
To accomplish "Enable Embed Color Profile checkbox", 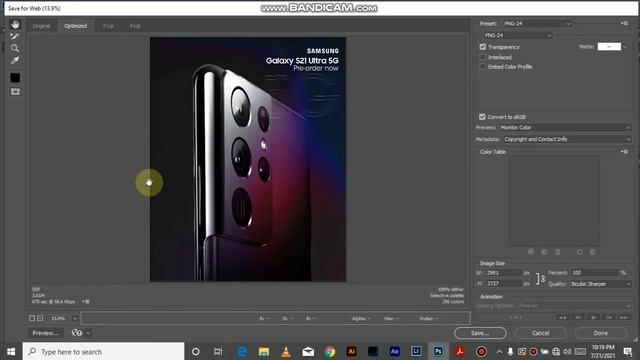I will pyautogui.click(x=483, y=67).
